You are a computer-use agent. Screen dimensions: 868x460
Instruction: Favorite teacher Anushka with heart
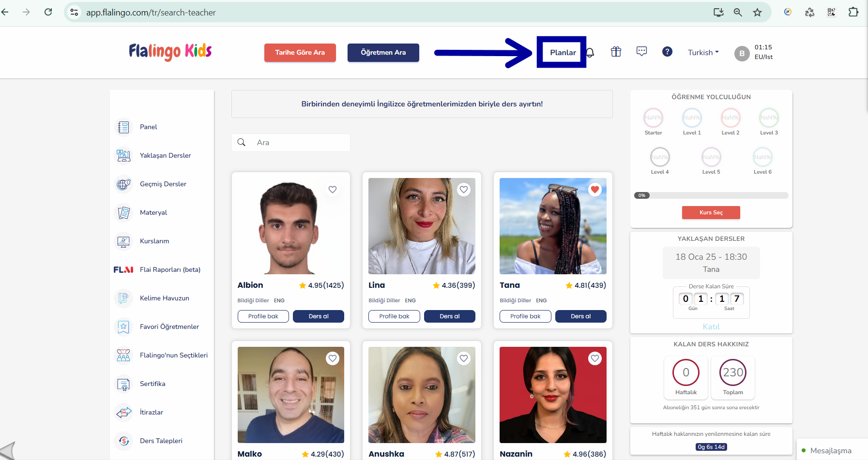point(464,358)
